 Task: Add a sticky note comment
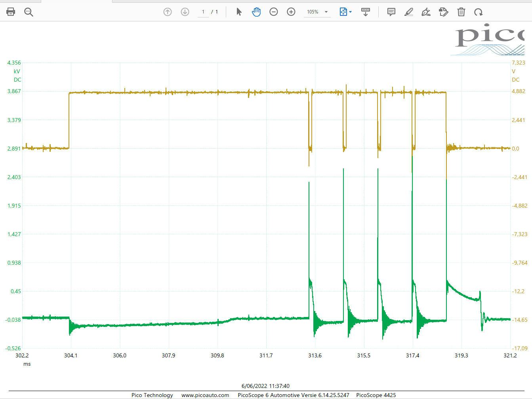391,12
